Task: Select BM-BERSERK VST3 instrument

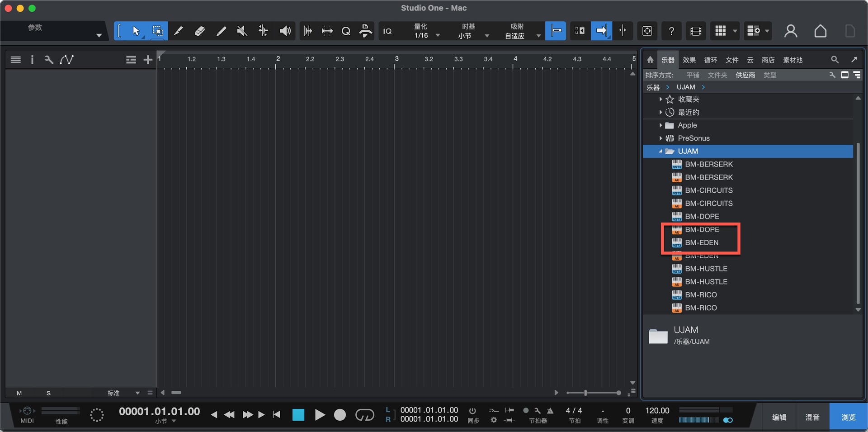Action: [708, 164]
